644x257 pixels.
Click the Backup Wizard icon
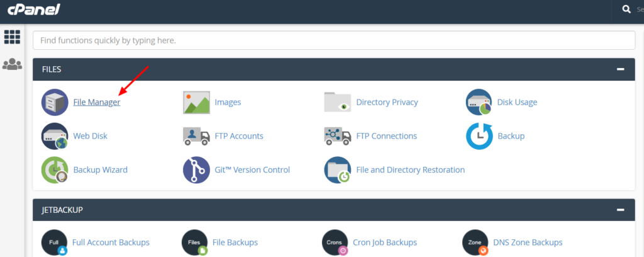pos(55,170)
